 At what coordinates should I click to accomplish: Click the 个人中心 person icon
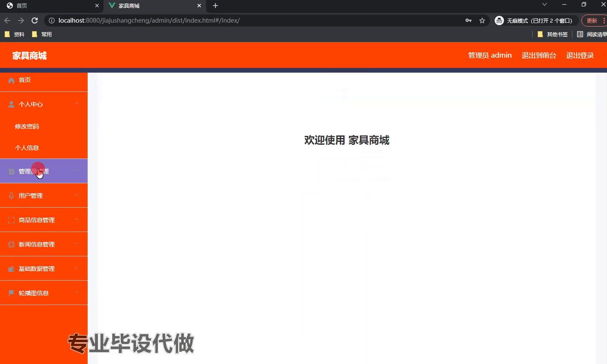11,104
